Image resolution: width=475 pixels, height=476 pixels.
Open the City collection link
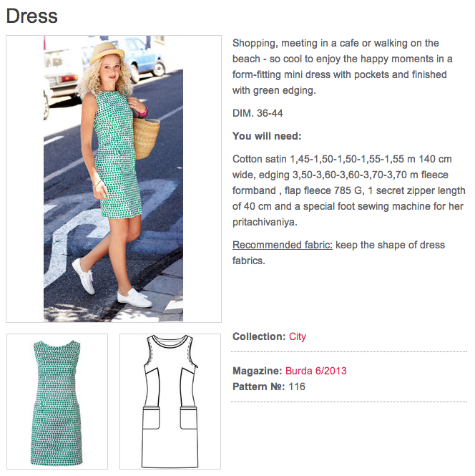[298, 336]
